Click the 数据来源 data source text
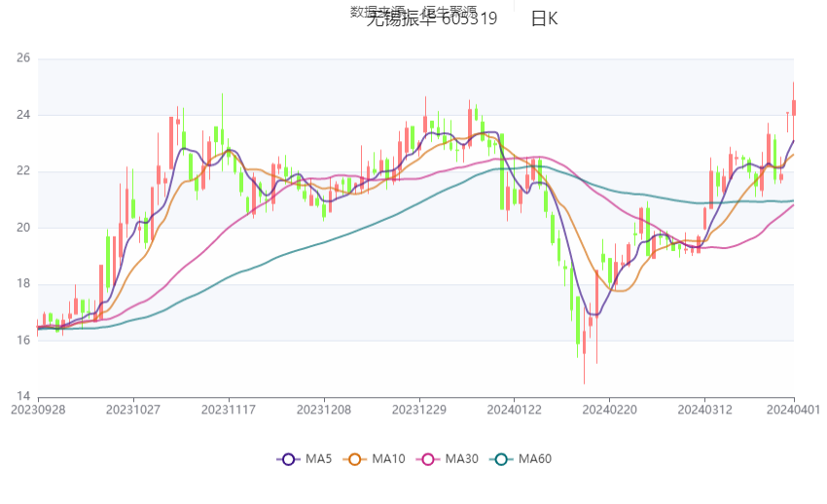This screenshot has height=504, width=827. (x=374, y=12)
